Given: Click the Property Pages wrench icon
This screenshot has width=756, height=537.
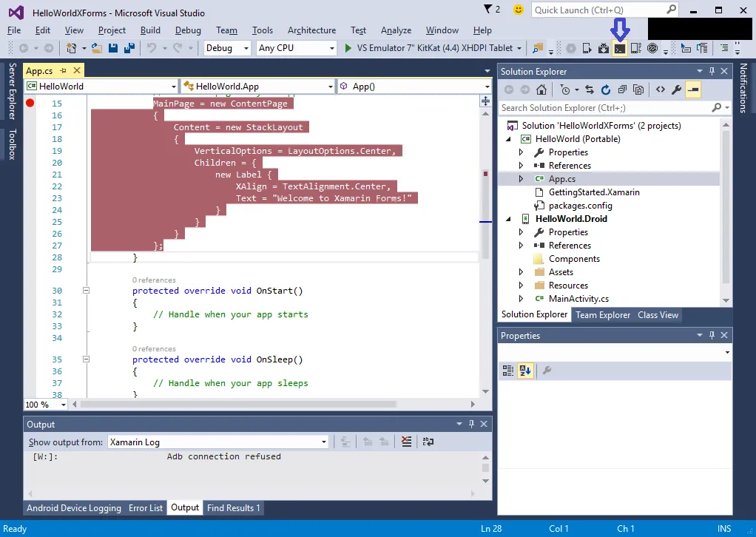Looking at the screenshot, I should (547, 371).
